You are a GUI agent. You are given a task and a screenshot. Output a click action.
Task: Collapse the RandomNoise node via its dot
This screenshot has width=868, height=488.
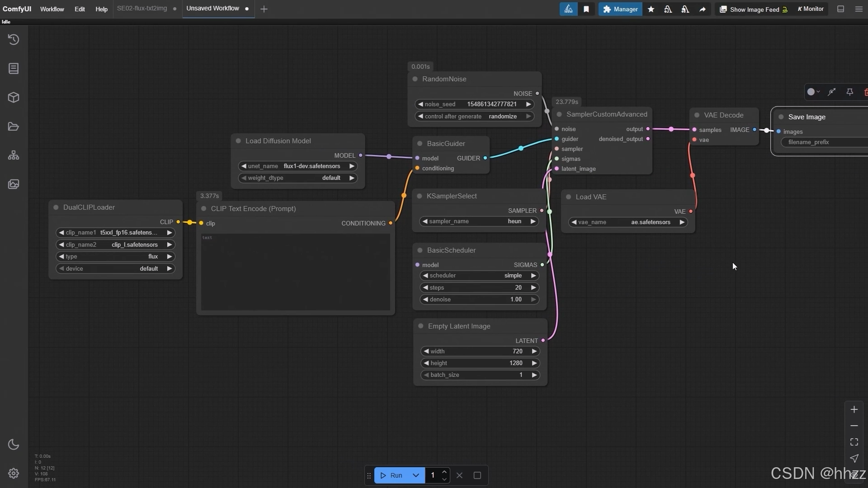(415, 79)
